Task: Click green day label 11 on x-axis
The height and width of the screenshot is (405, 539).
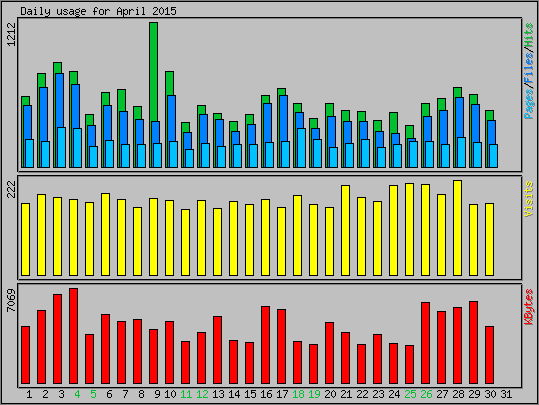Action: point(186,394)
